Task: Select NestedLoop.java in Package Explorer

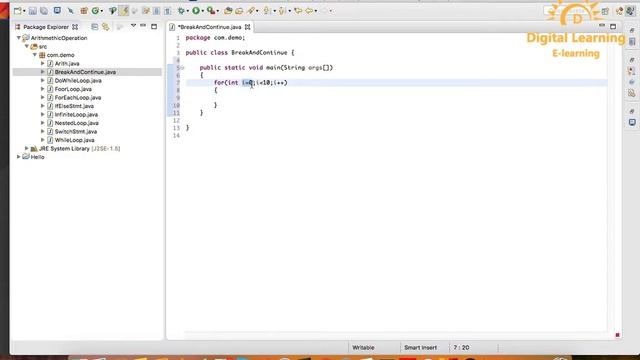Action: [x=76, y=123]
